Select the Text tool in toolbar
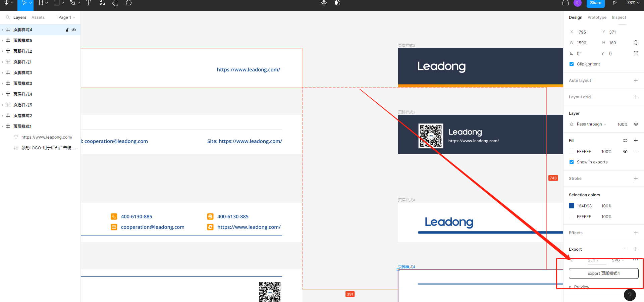Viewport: 644px width, 302px height. pyautogui.click(x=89, y=3)
